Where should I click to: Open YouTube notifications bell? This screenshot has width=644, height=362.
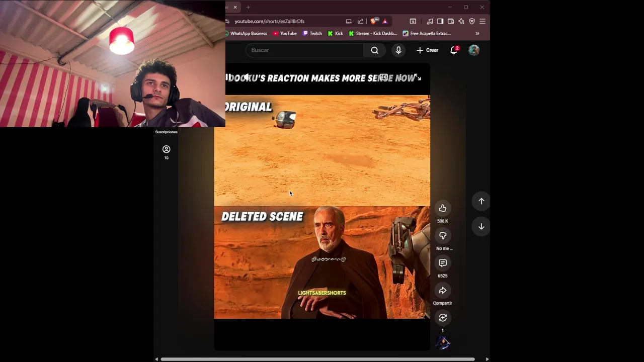(x=454, y=50)
